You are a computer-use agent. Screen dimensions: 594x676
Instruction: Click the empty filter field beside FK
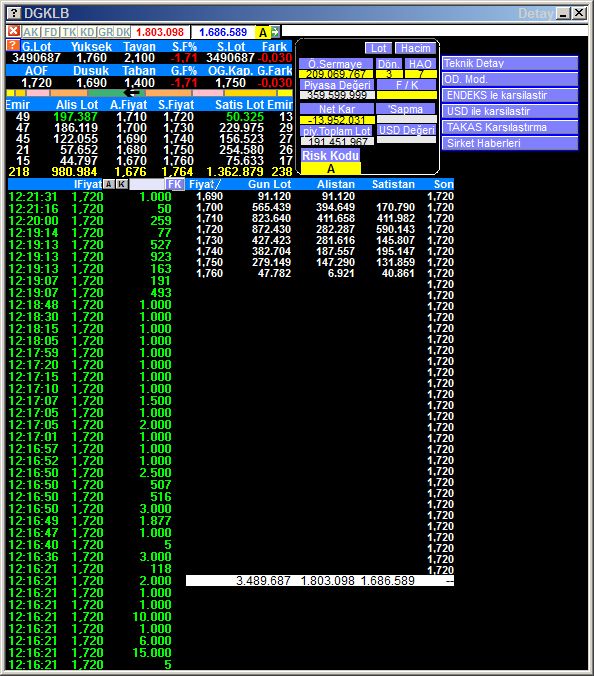pyautogui.click(x=147, y=185)
